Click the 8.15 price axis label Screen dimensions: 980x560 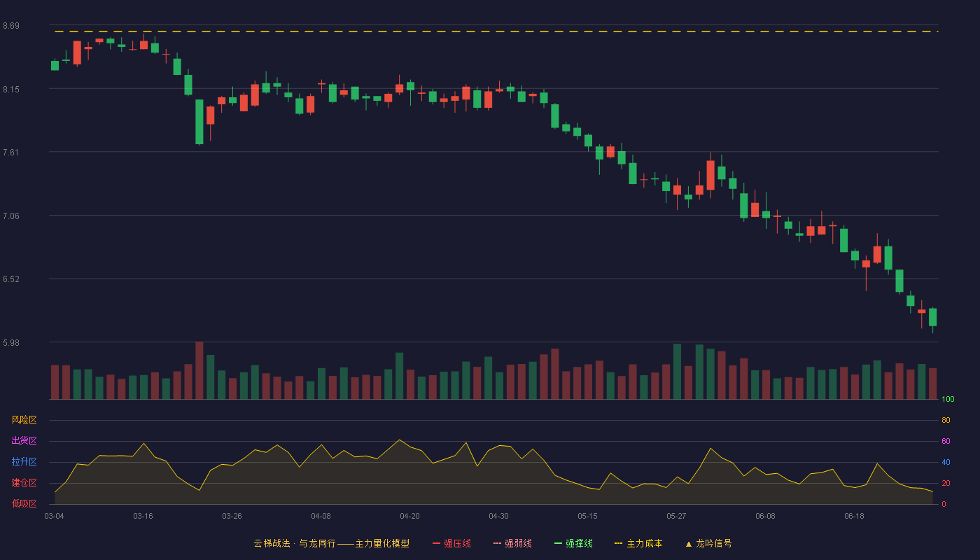[11, 90]
